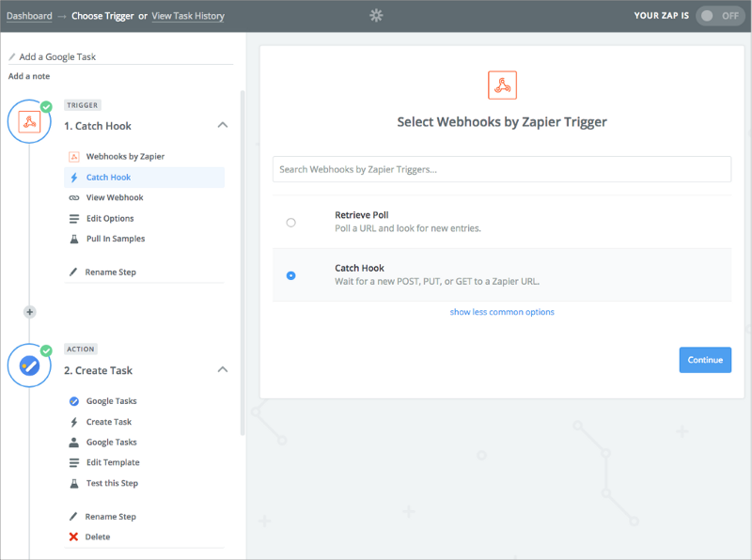Select the Retrieve Poll radio button
The image size is (752, 560).
[x=290, y=223]
